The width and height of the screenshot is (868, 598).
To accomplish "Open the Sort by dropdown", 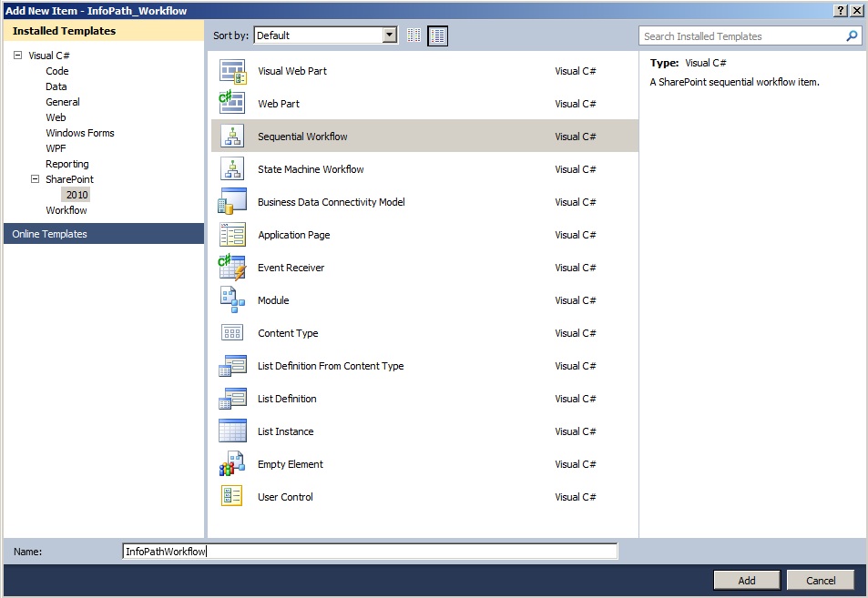I will pyautogui.click(x=390, y=35).
